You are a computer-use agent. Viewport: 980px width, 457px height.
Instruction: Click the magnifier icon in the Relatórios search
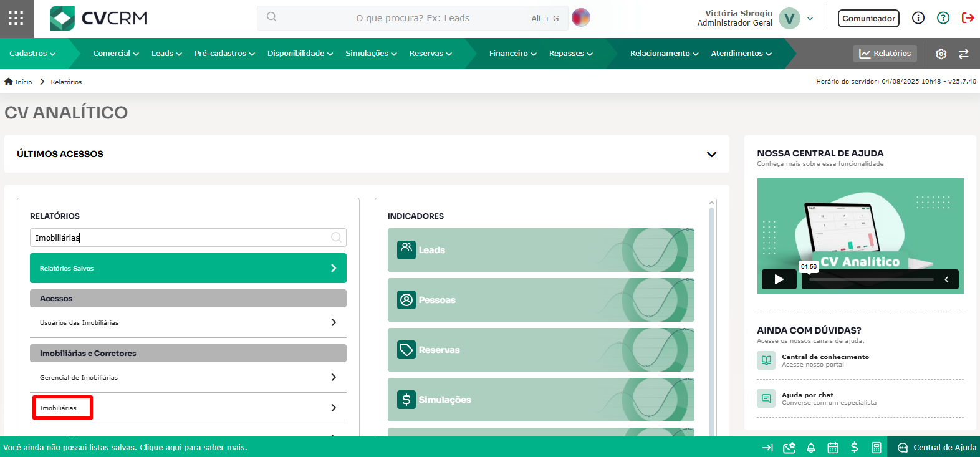336,237
